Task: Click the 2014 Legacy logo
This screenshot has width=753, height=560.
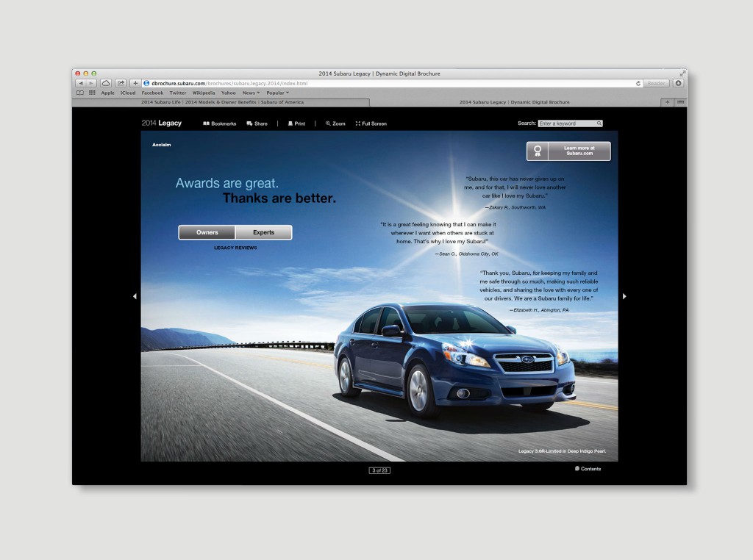Action: [161, 123]
